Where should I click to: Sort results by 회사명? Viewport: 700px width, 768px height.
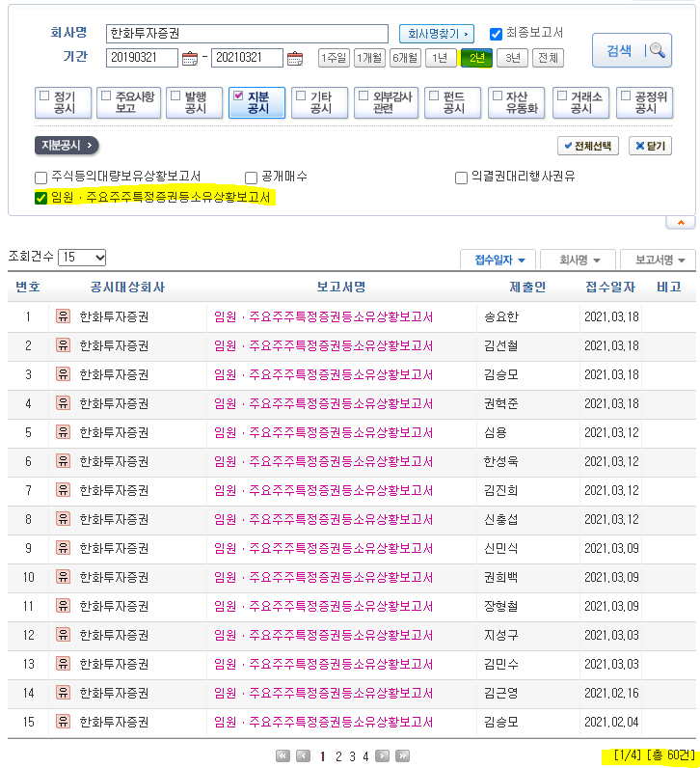pyautogui.click(x=579, y=260)
